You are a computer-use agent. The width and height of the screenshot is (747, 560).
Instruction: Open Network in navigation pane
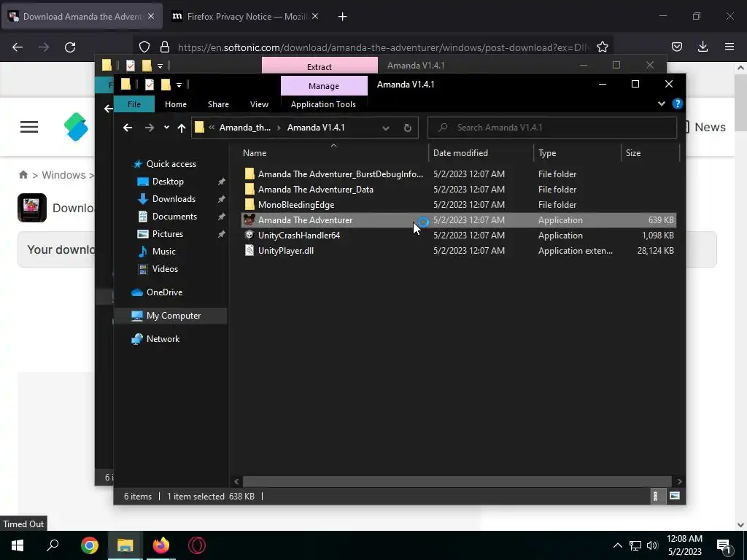(163, 339)
